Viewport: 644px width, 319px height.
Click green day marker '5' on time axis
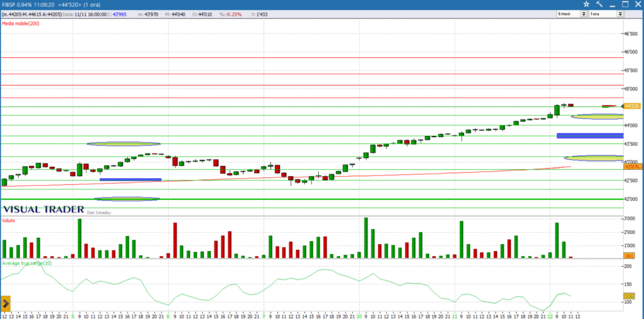click(72, 316)
